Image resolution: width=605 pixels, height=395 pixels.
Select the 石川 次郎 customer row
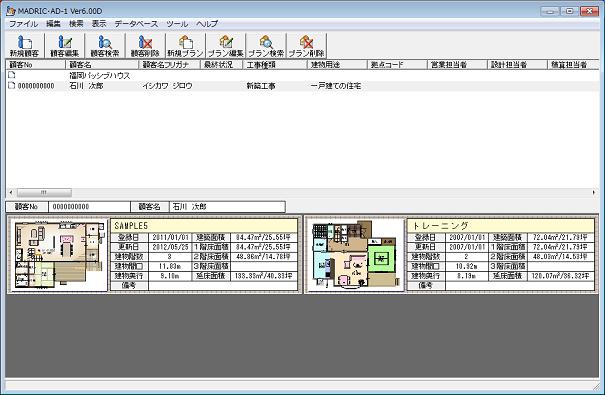click(302, 86)
